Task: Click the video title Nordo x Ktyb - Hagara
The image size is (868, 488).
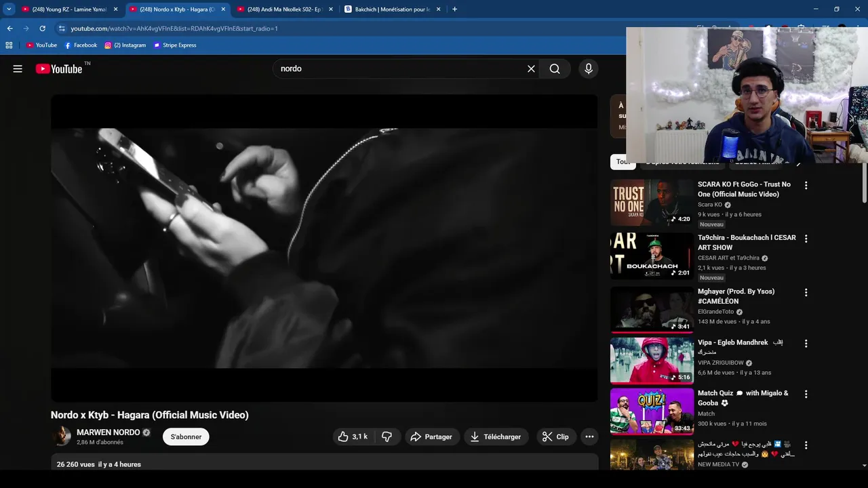Action: pos(150,415)
